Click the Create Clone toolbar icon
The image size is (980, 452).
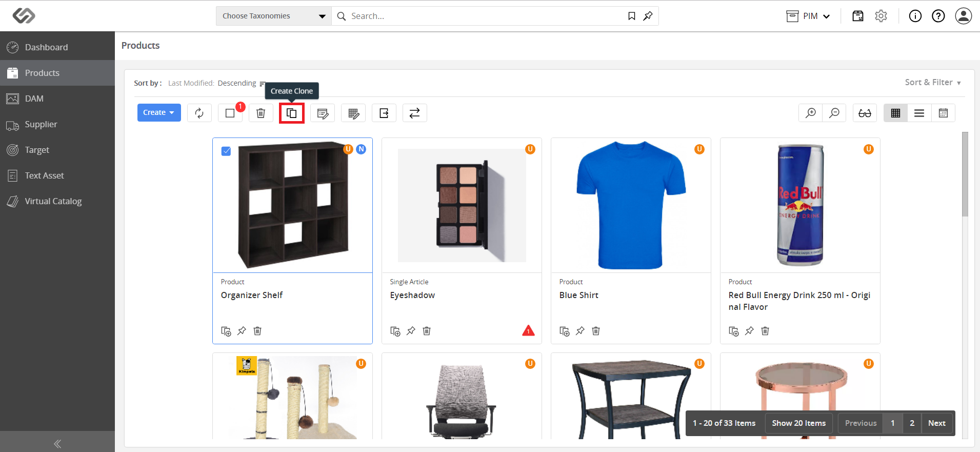(x=292, y=113)
